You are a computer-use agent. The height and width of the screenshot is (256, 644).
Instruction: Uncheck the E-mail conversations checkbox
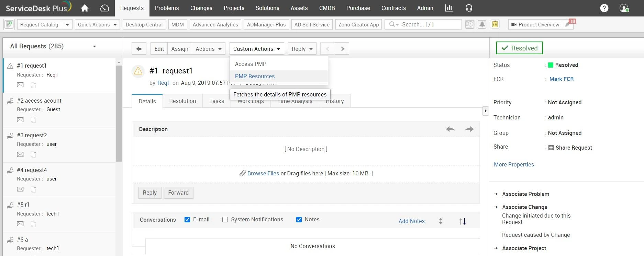pyautogui.click(x=187, y=220)
